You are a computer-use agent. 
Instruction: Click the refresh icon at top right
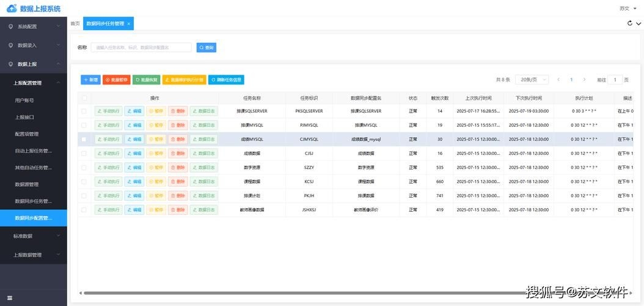click(629, 23)
